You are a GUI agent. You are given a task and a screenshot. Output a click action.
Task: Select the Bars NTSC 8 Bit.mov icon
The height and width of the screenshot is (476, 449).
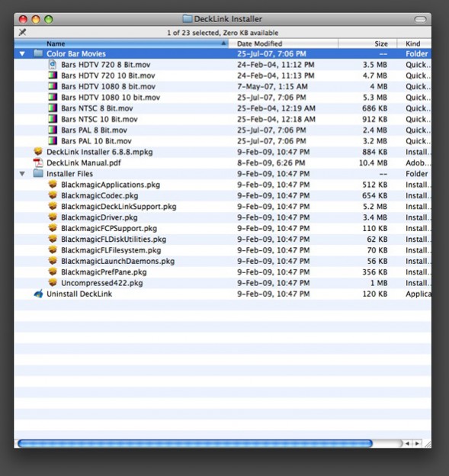click(x=53, y=108)
